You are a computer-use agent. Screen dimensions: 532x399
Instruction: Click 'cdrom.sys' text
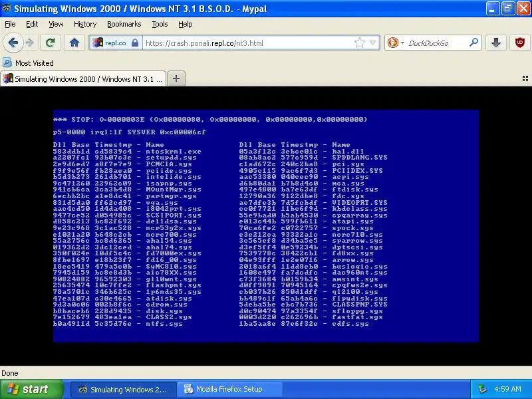(x=167, y=305)
